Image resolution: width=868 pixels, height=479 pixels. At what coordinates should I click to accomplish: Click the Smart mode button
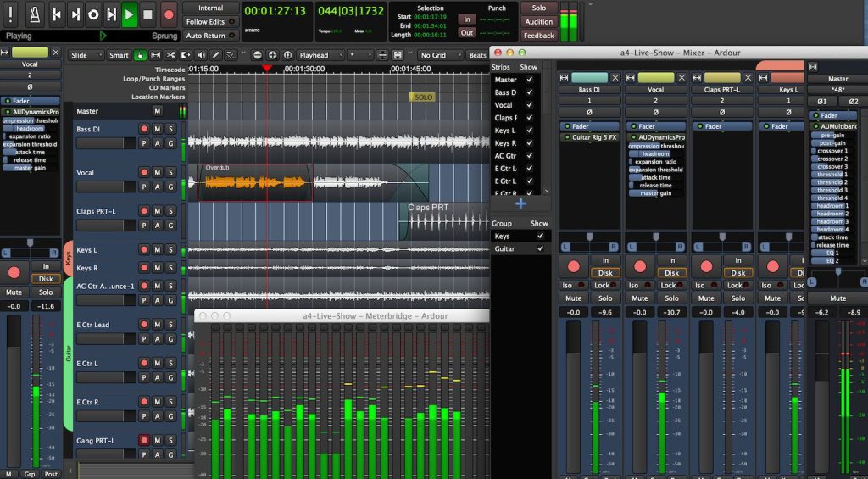[x=119, y=55]
